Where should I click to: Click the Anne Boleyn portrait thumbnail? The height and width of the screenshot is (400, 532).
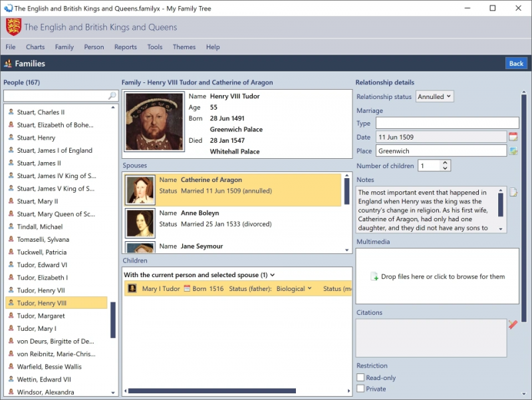point(140,223)
